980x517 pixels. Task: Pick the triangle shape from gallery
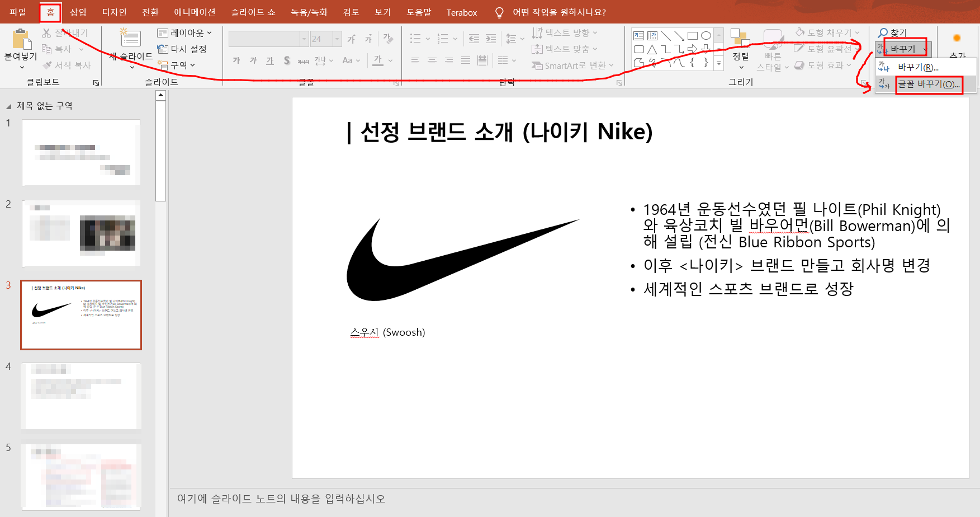click(x=652, y=49)
